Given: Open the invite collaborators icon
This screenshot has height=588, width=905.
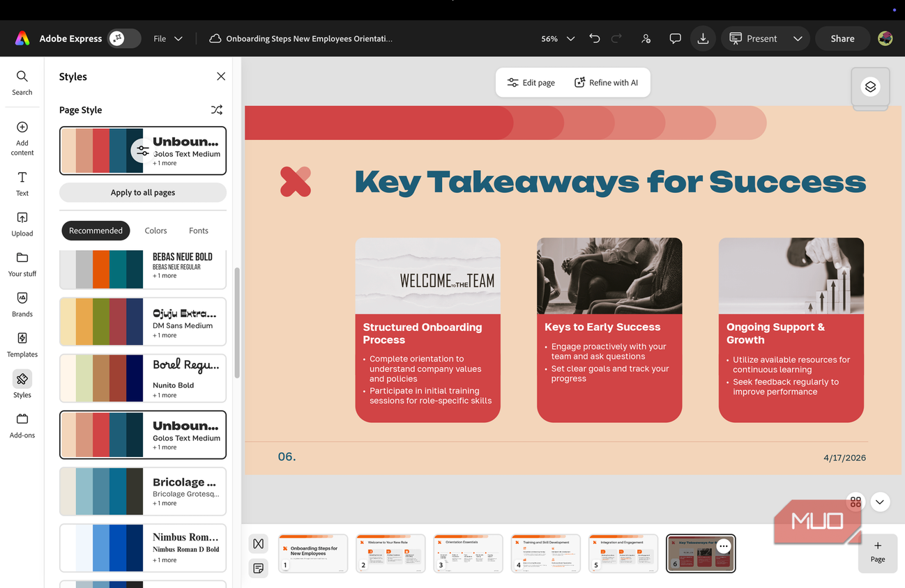Looking at the screenshot, I should coord(646,39).
